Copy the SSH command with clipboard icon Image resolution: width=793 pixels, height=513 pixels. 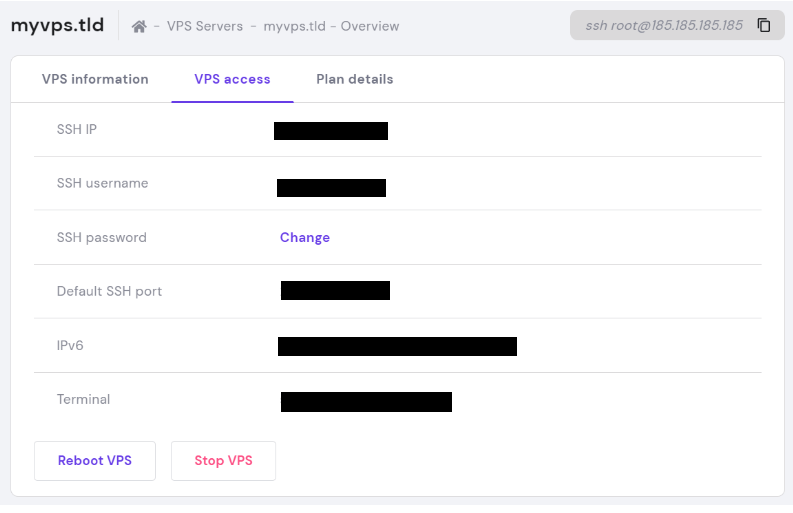[764, 25]
